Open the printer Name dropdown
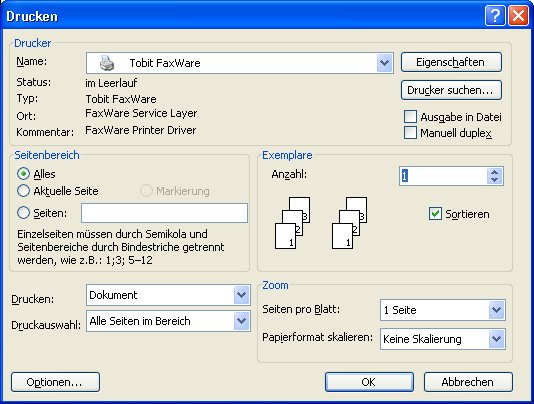 tap(384, 63)
